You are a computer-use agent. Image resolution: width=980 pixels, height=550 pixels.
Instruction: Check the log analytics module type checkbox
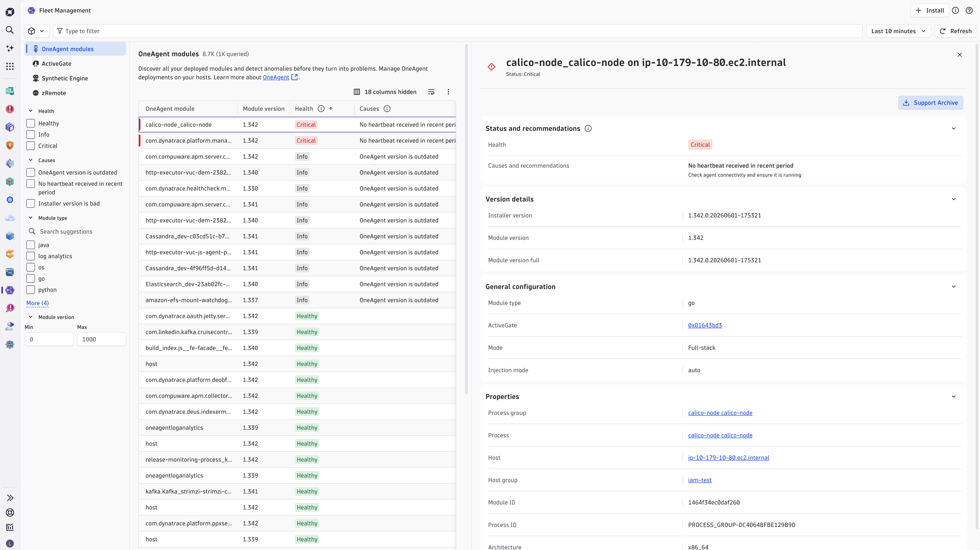coord(30,256)
